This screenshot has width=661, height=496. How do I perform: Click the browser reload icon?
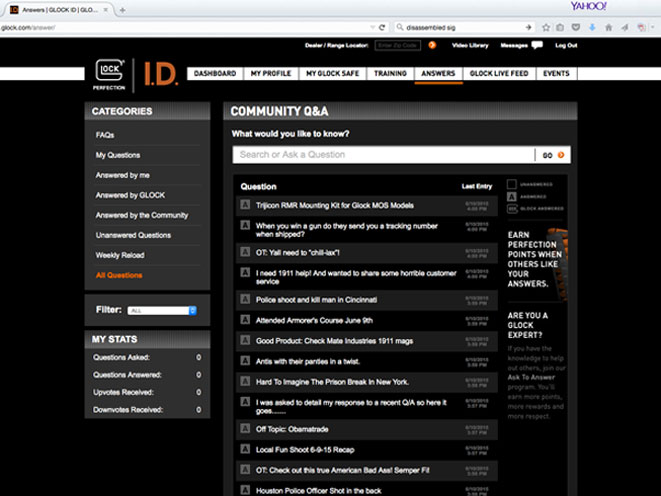(x=382, y=28)
